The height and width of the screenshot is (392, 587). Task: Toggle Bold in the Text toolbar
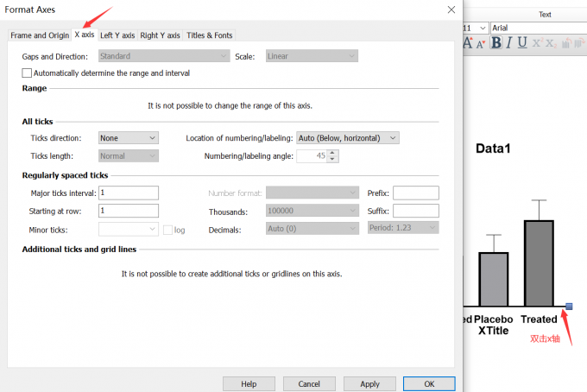tap(496, 42)
